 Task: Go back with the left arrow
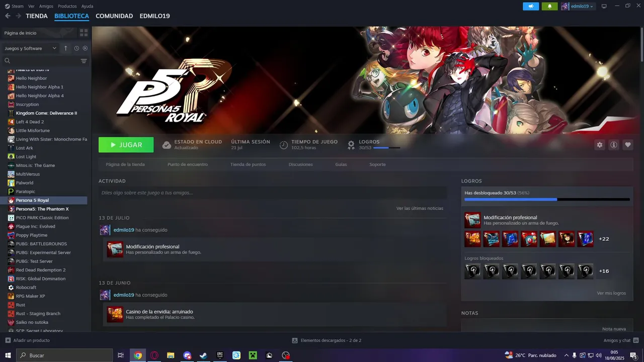pyautogui.click(x=8, y=16)
